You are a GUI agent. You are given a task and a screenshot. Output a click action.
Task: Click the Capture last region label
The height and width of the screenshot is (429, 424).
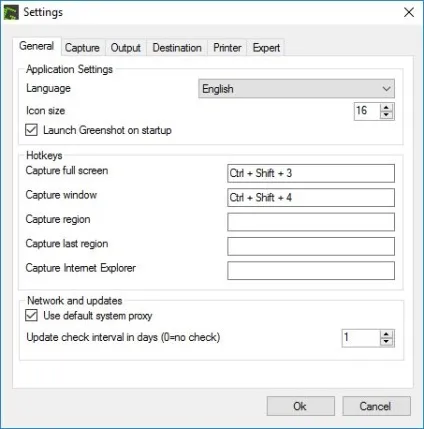tap(67, 244)
